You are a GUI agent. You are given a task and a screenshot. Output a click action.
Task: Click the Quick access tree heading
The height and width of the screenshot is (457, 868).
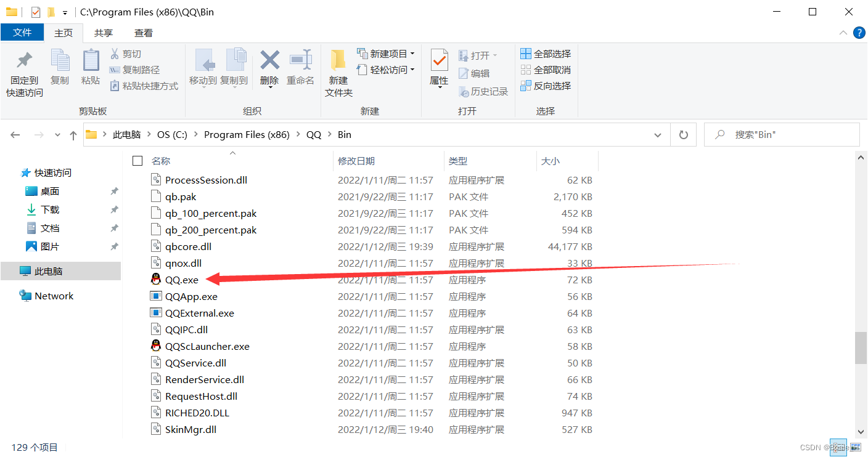point(53,172)
